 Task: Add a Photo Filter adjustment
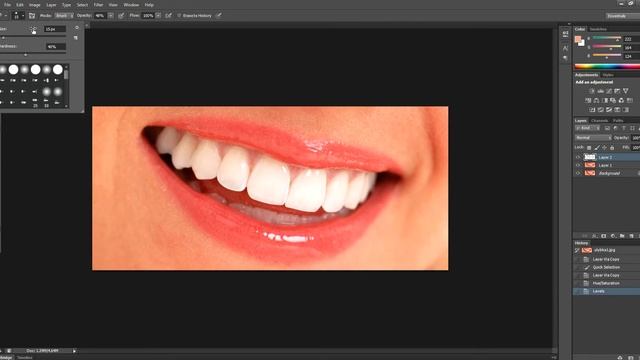click(x=613, y=100)
